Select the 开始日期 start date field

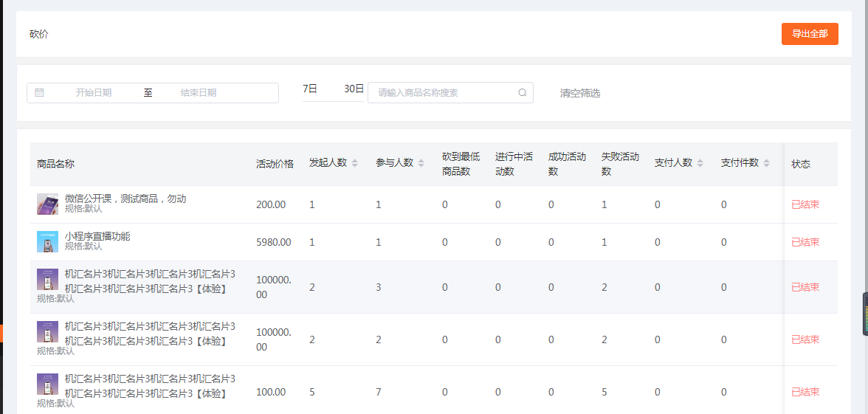tap(94, 92)
